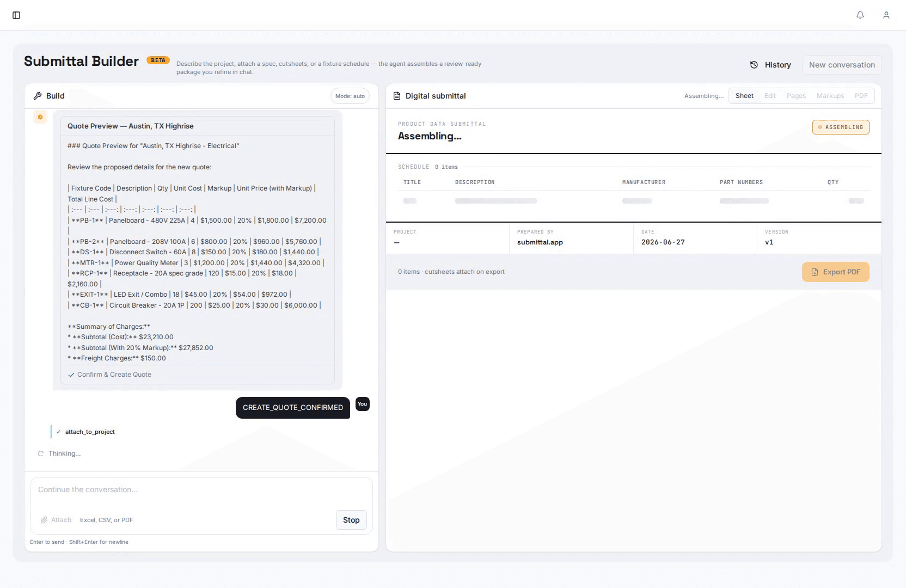The width and height of the screenshot is (906, 588).
Task: Click the Subtotal (Cost) $23,210.00 line
Action: point(120,337)
